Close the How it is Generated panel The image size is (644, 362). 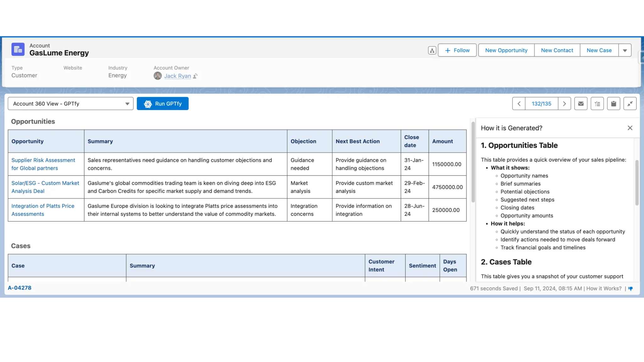tap(630, 128)
